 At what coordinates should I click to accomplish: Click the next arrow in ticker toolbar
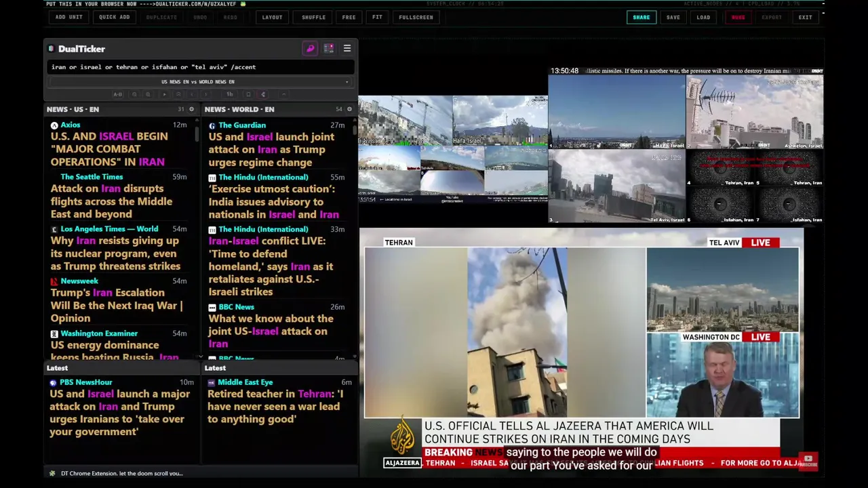(205, 94)
